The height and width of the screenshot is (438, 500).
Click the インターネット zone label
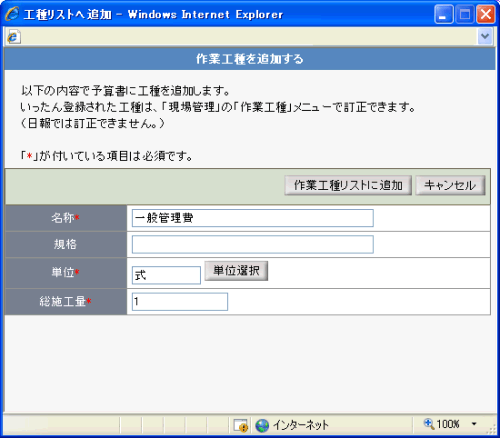301,425
